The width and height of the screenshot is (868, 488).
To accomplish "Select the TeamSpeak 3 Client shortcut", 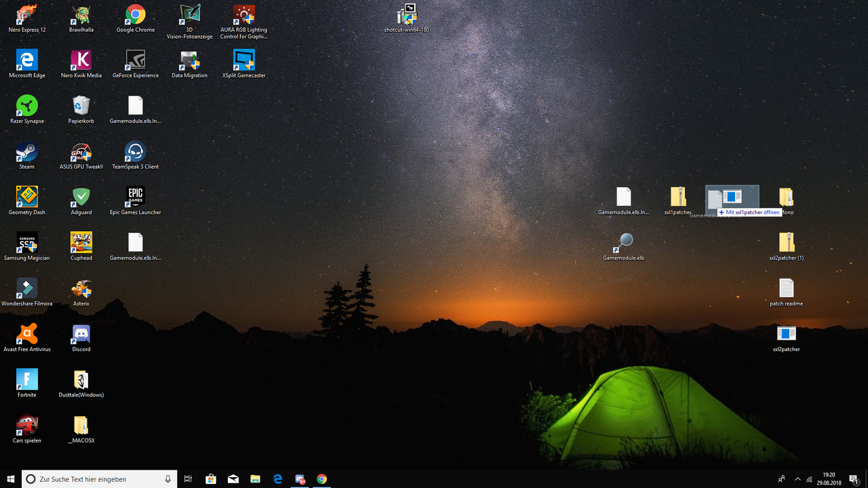I will pos(136,155).
